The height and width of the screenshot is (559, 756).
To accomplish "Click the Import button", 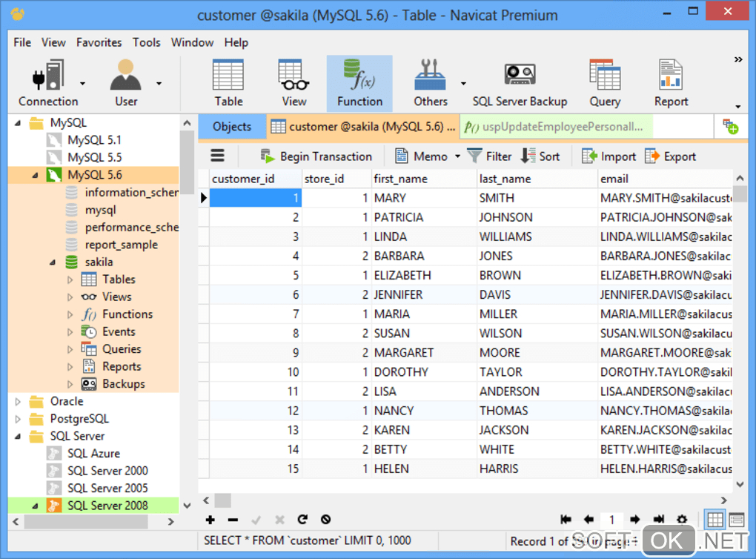I will 609,156.
